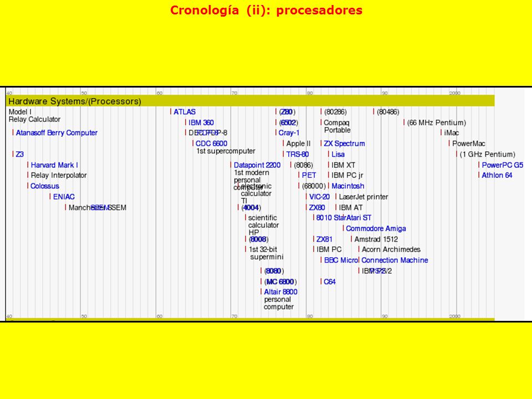Click the (8086) entry
Screen dimensions: 532x399
pos(303,165)
